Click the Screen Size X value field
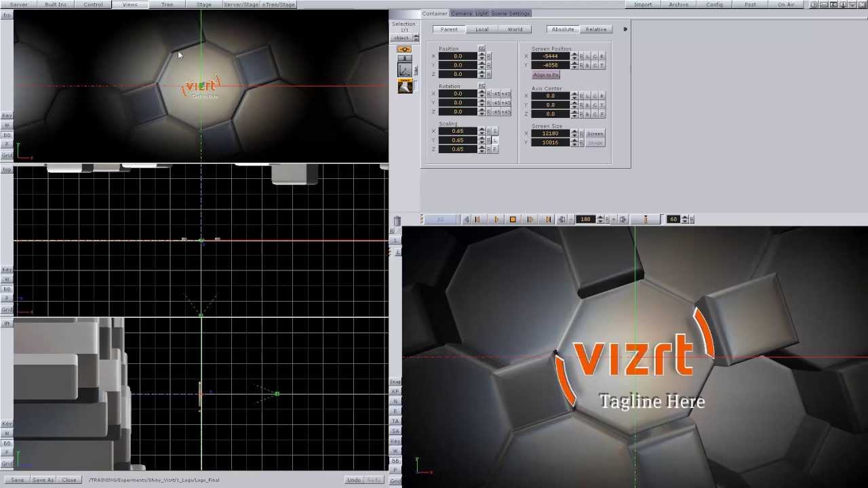This screenshot has height=488, width=868. [x=550, y=134]
